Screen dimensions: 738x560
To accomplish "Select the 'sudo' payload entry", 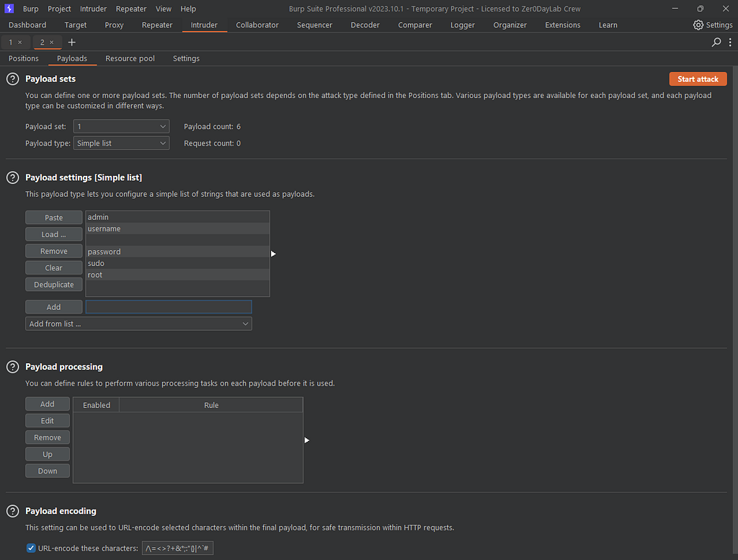I will tap(177, 263).
